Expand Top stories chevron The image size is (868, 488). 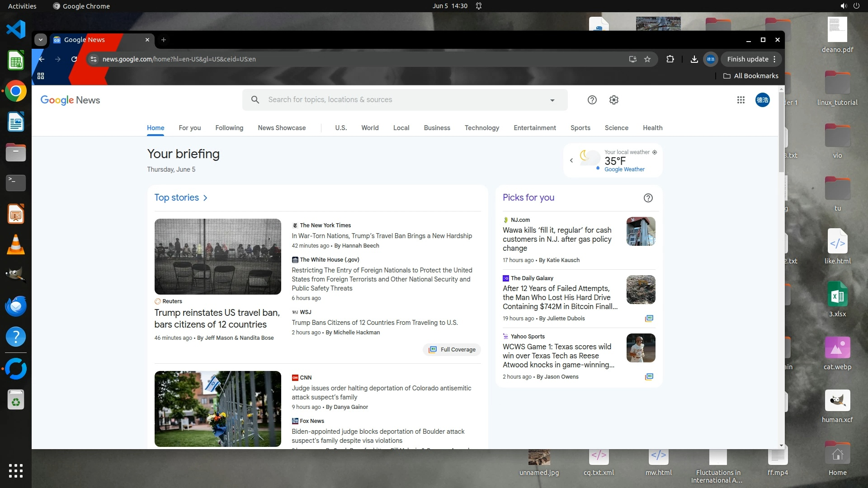[205, 198]
